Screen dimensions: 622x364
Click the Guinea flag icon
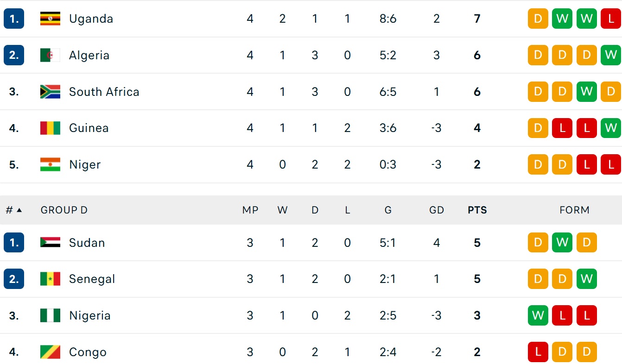click(50, 128)
